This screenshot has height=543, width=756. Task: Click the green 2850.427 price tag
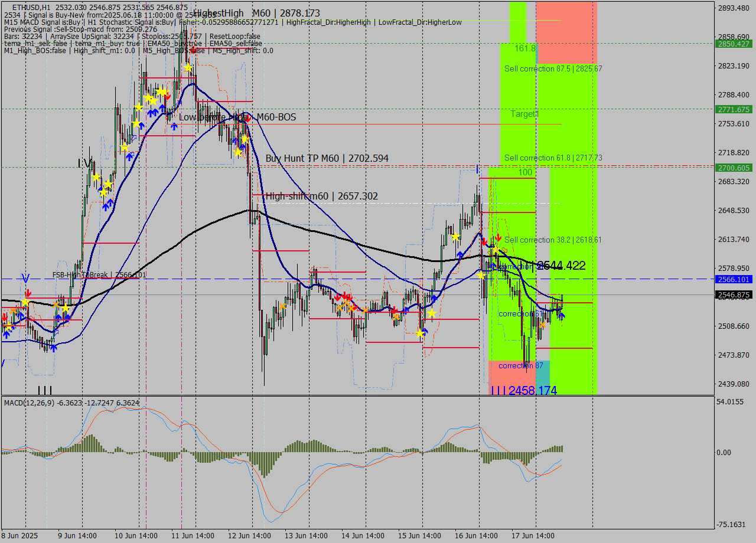click(x=732, y=44)
